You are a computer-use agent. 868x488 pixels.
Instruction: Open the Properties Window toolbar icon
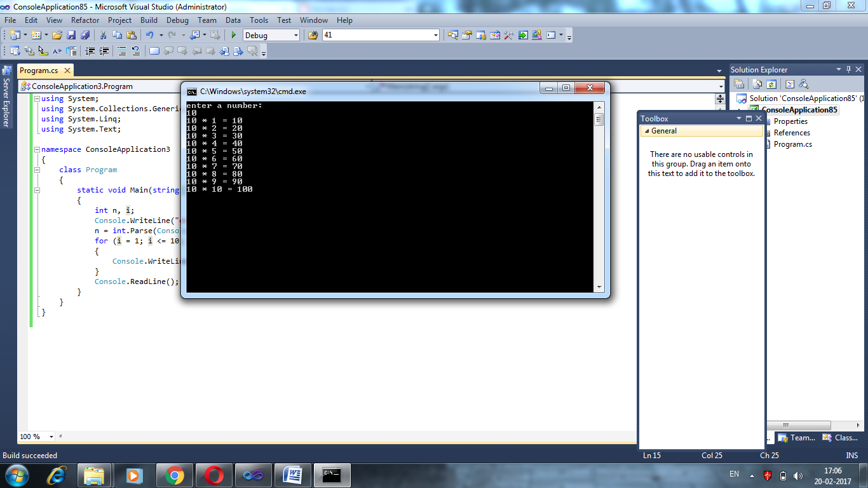(x=467, y=36)
